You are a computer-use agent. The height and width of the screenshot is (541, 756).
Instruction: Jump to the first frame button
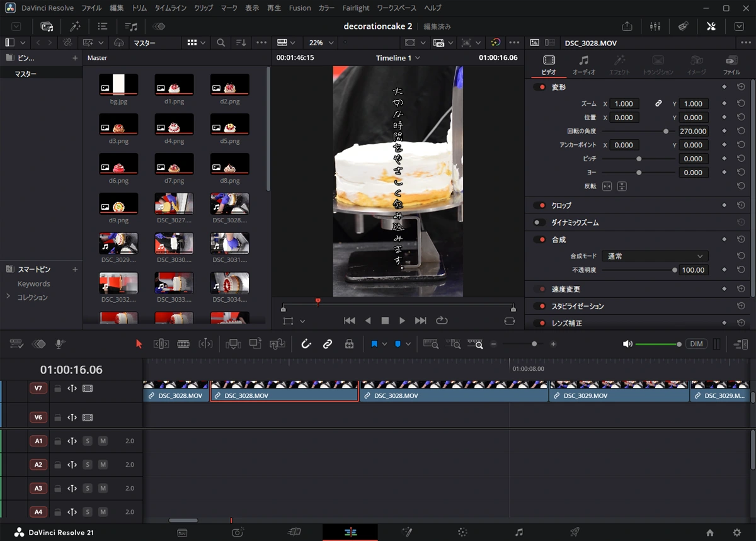pyautogui.click(x=350, y=321)
